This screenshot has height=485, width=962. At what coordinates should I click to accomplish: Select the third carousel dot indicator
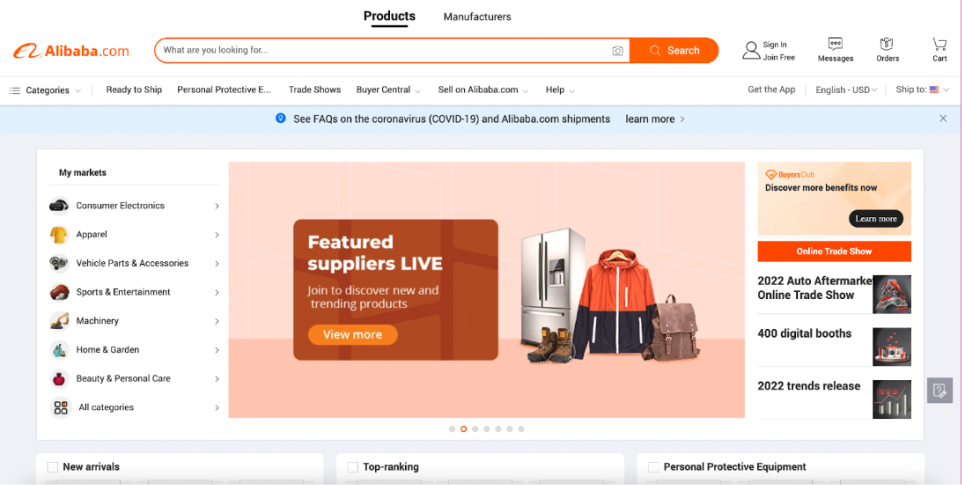(x=475, y=429)
